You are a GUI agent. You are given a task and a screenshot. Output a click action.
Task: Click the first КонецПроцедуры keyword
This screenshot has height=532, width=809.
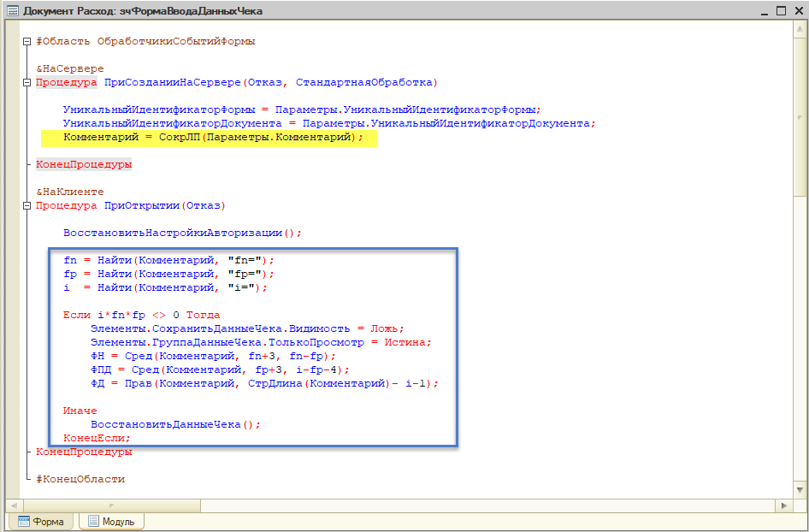84,164
